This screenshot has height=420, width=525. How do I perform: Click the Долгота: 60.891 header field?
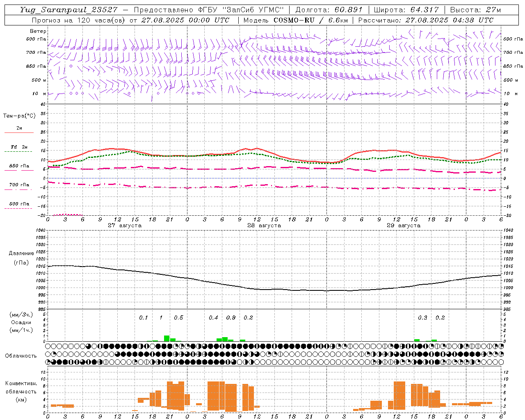[x=329, y=10]
